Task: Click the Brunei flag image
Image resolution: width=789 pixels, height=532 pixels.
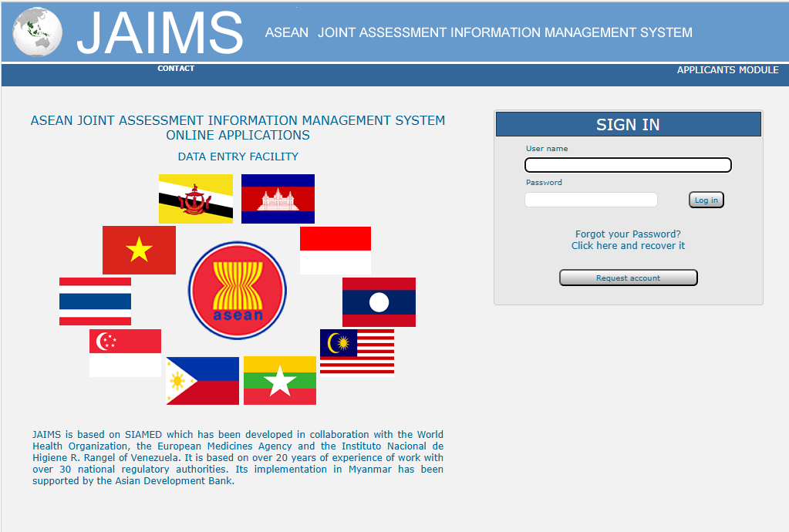Action: 196,199
